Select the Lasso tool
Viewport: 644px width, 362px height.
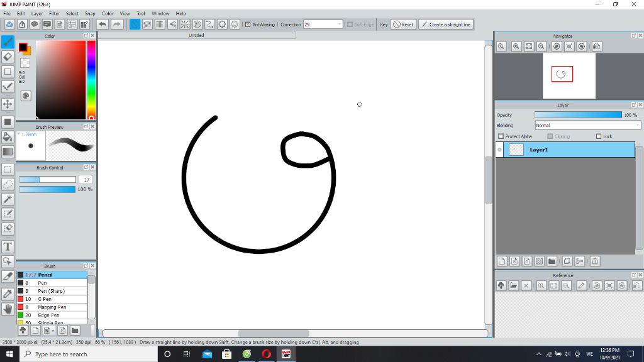pyautogui.click(x=8, y=184)
